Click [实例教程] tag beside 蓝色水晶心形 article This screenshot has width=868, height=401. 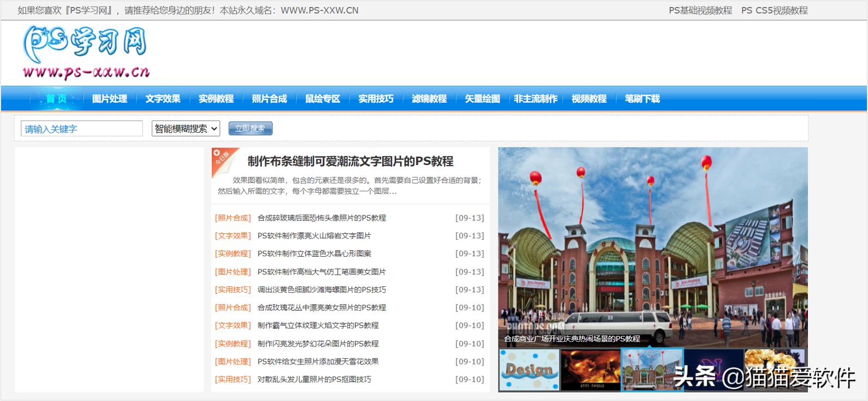[x=233, y=253]
